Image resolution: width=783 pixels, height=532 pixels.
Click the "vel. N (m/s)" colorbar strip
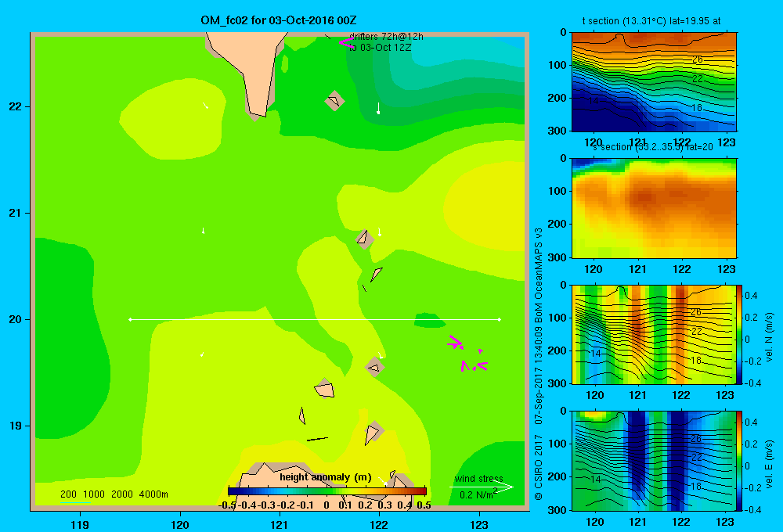click(x=740, y=334)
